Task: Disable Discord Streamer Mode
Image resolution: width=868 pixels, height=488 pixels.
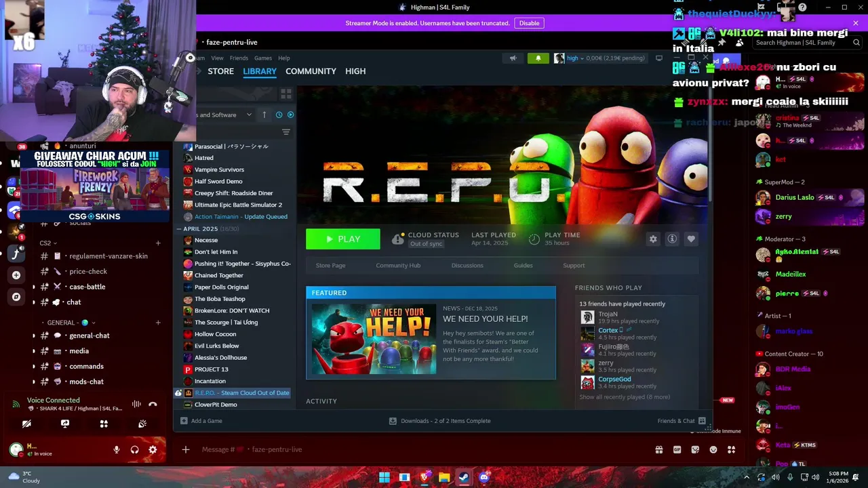Action: pyautogui.click(x=529, y=23)
